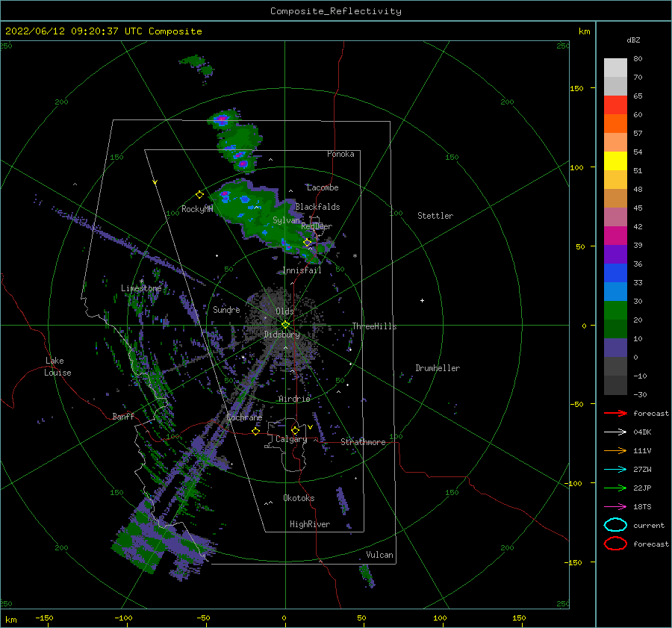Click the Olds map label

[284, 311]
